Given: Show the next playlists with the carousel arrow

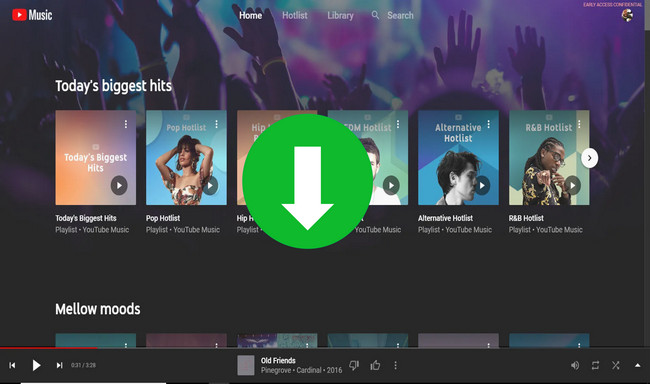Looking at the screenshot, I should click(589, 158).
